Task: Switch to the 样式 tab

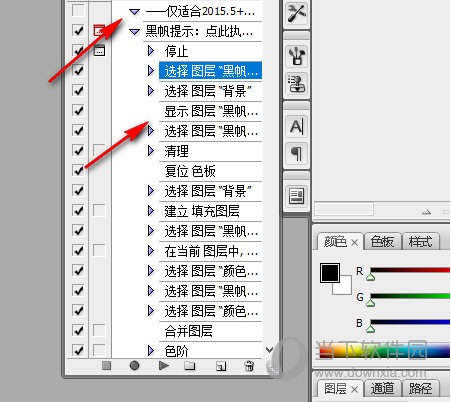Action: point(421,242)
